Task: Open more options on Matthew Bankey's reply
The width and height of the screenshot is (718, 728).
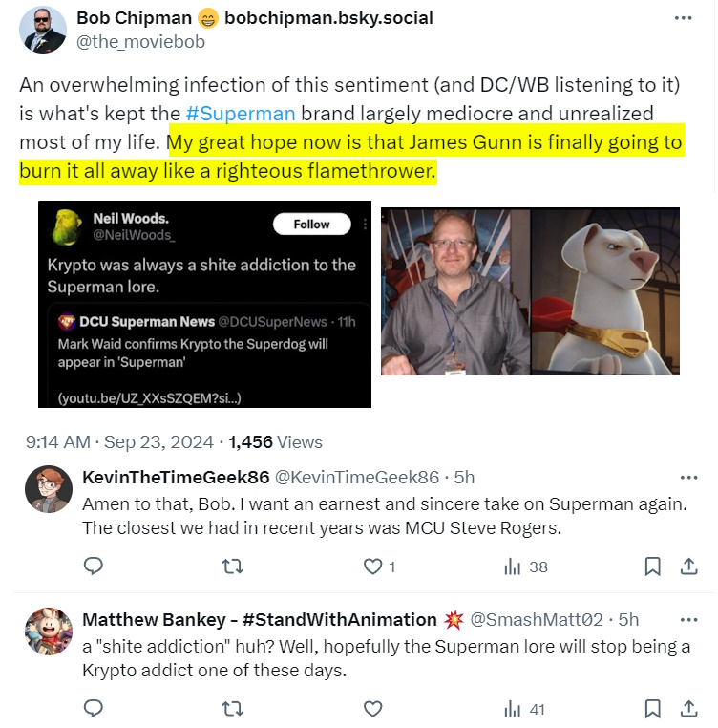Action: coord(687,619)
